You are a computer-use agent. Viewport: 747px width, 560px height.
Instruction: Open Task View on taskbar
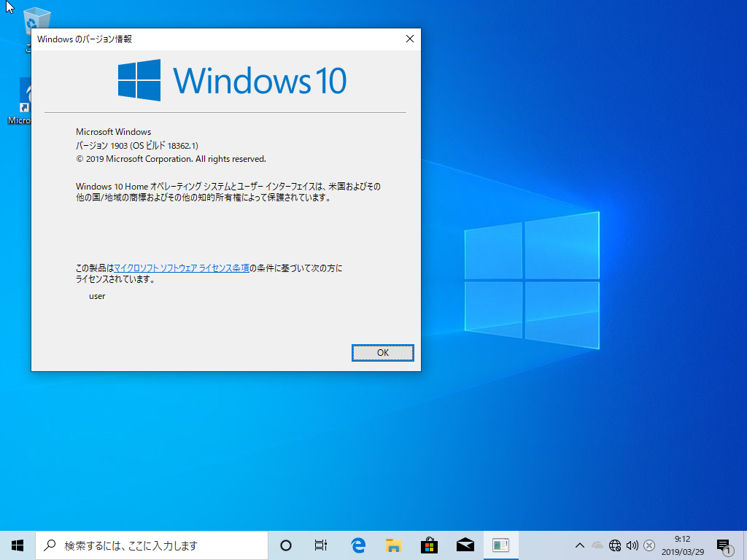pos(321,545)
